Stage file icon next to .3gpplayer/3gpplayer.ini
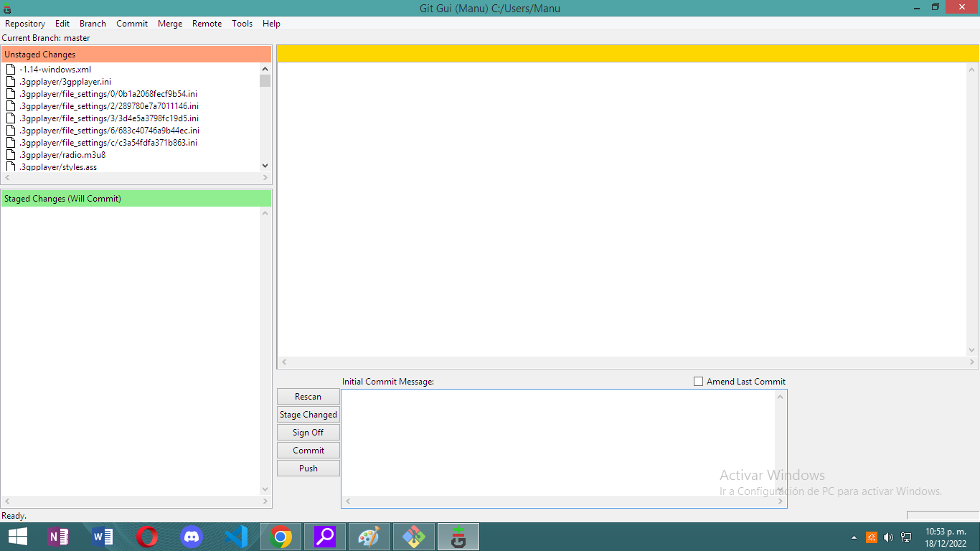The image size is (980, 551). click(x=11, y=82)
